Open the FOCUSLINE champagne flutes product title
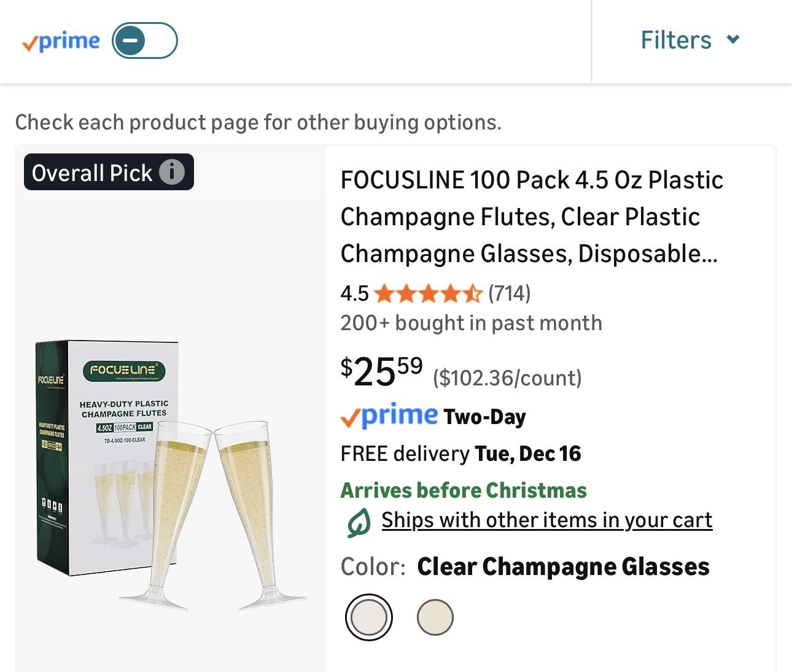The height and width of the screenshot is (672, 792). click(532, 217)
